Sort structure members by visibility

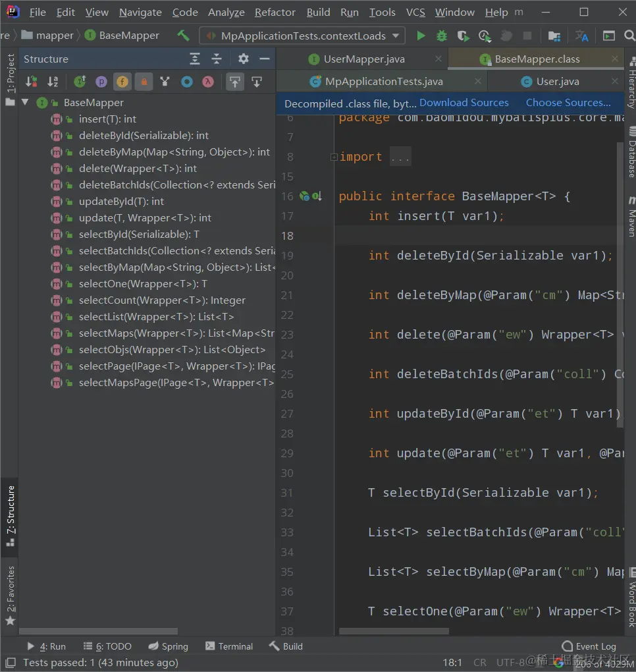coord(31,82)
